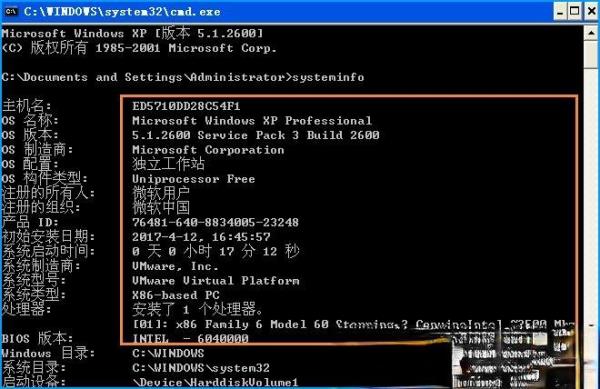Click the cmd.exe title bar icon
The image size is (600, 389).
click(11, 11)
